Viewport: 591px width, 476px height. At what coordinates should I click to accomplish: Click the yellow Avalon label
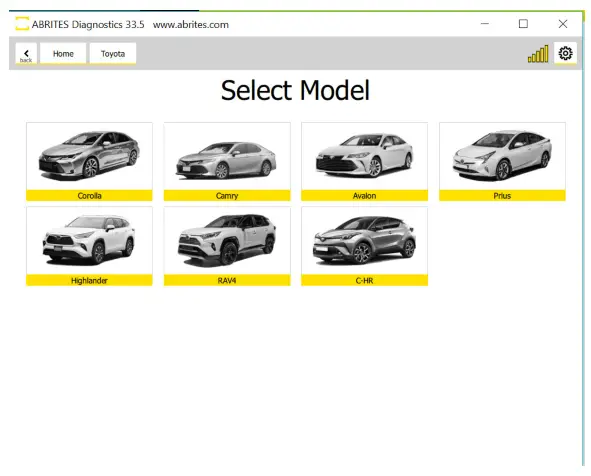[x=364, y=196]
